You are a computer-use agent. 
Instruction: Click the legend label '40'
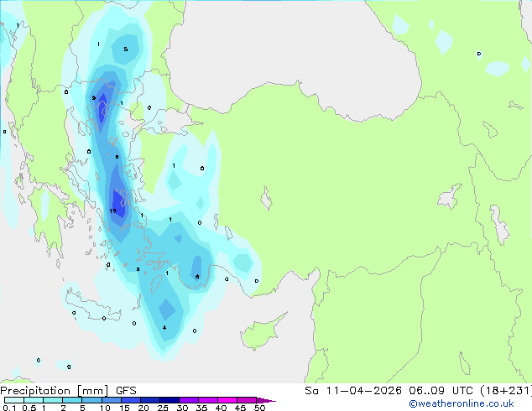[221, 408]
